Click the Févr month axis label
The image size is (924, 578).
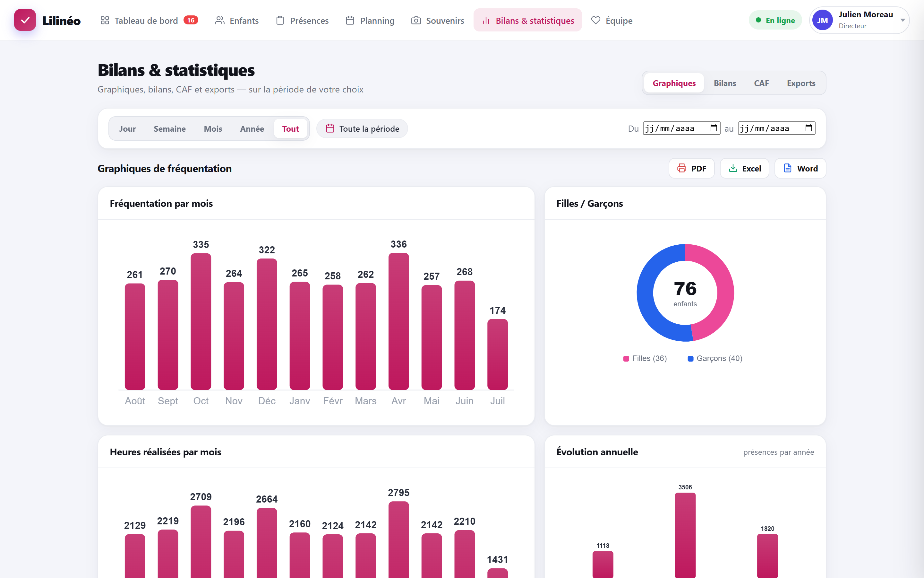click(x=333, y=401)
